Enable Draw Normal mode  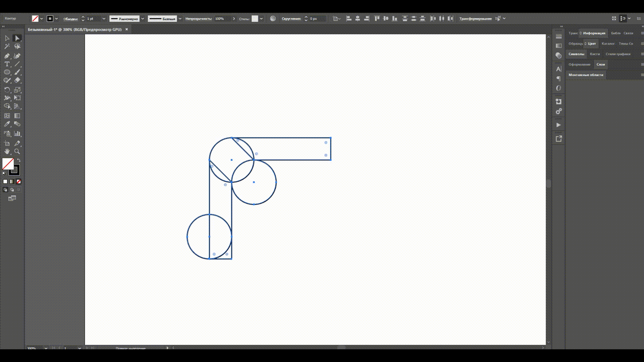(5, 189)
